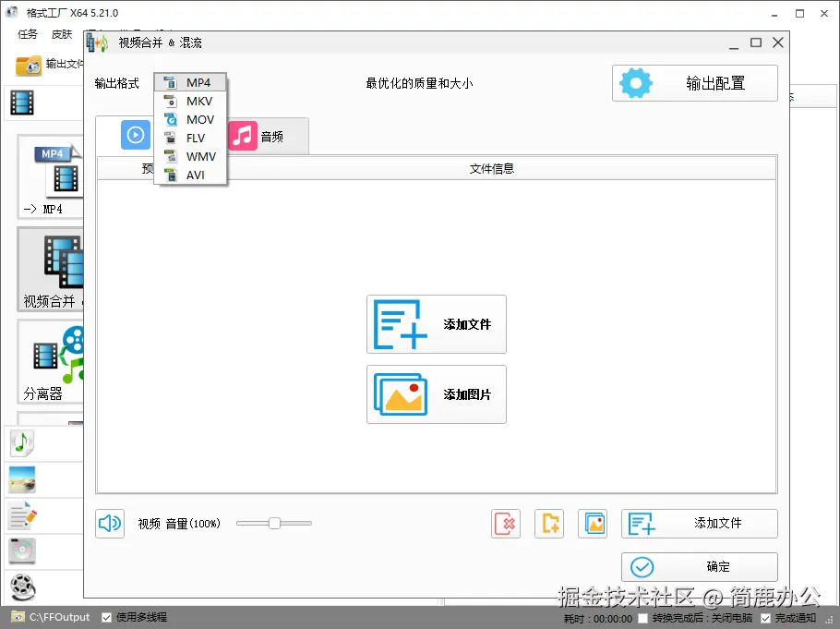Click the add folder icon near the bottom toolbar
Image resolution: width=840 pixels, height=629 pixels.
tap(549, 524)
